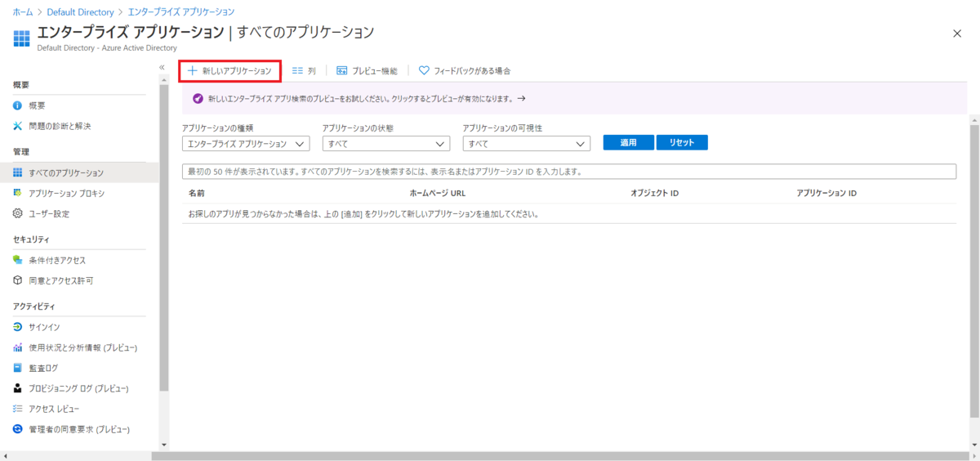Click the heart icon for フィードバックがある場合
Image resolution: width=980 pixels, height=461 pixels.
424,71
